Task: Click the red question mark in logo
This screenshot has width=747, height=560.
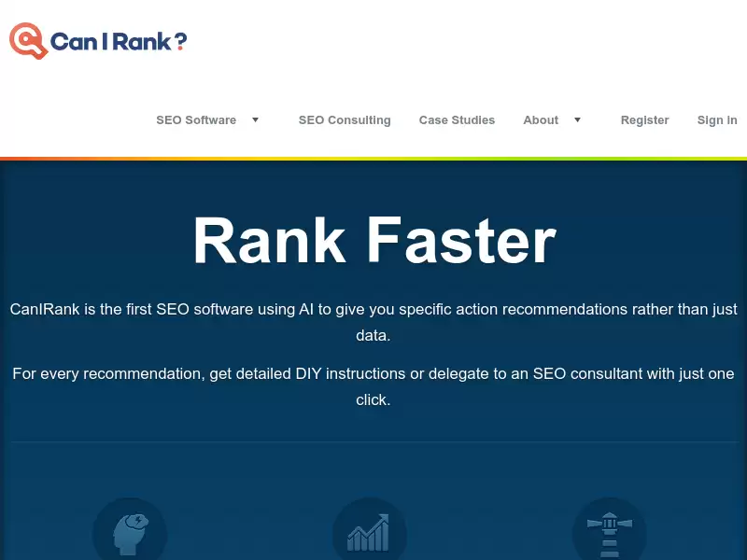Action: click(x=181, y=41)
